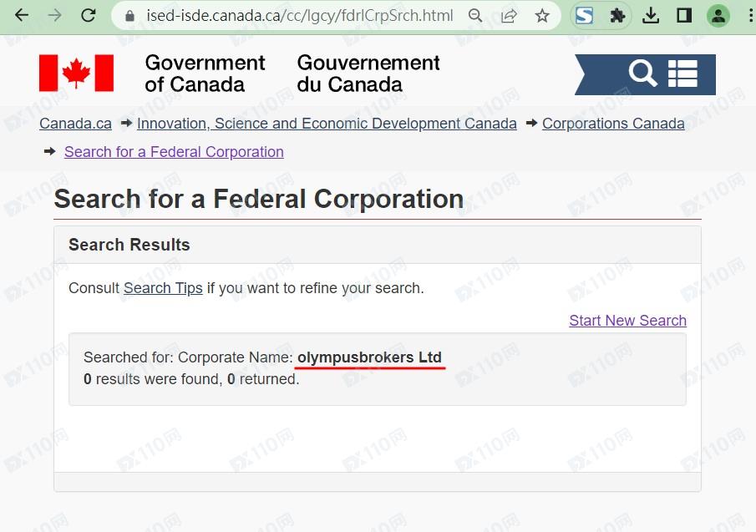
Task: Go back to the previous page
Action: [x=21, y=16]
